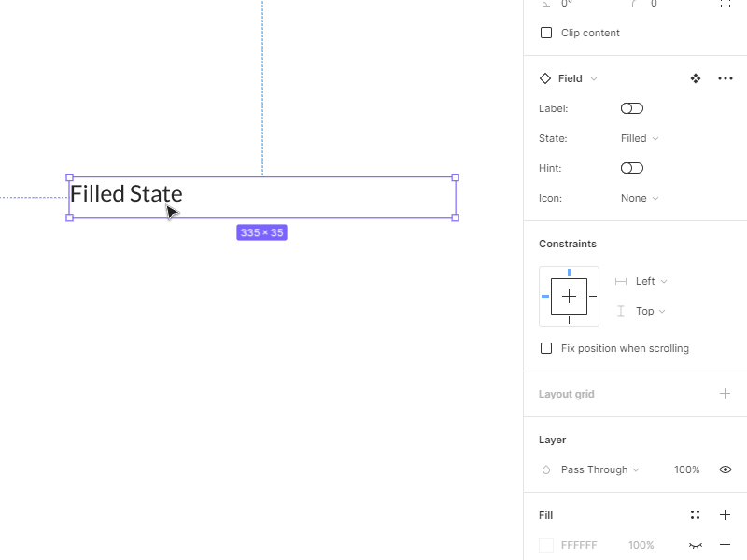Add a new fill with the plus icon
The height and width of the screenshot is (560, 747).
[725, 514]
